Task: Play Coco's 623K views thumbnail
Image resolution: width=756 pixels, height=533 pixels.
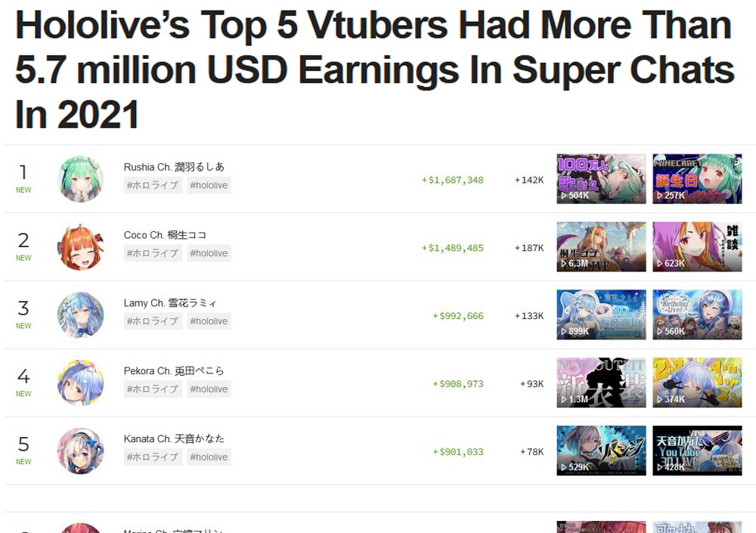Action: (x=697, y=247)
